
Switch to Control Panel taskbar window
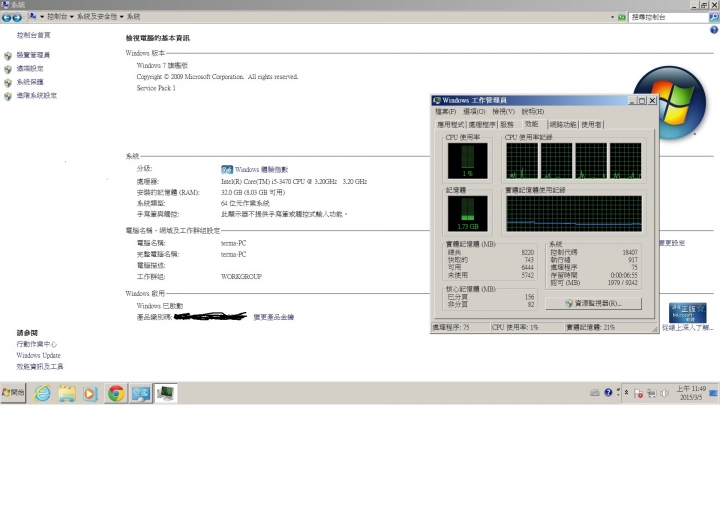point(141,394)
